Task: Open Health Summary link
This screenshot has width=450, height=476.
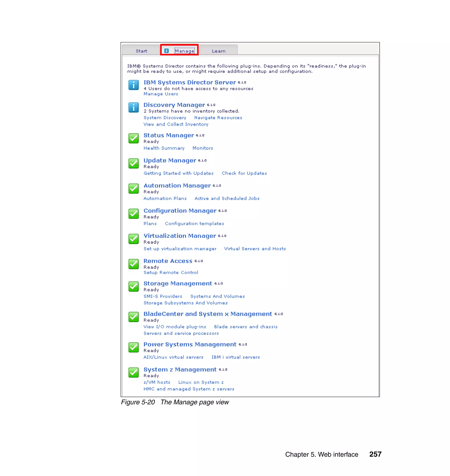Action: point(164,148)
